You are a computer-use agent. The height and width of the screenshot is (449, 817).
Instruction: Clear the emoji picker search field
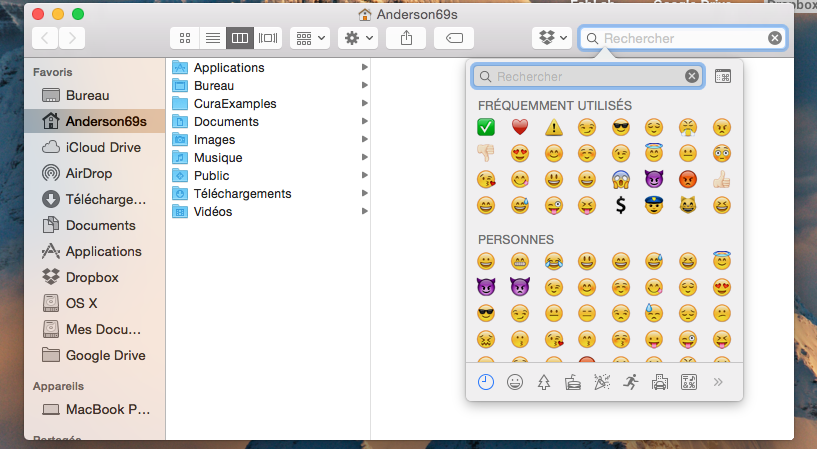pyautogui.click(x=691, y=77)
